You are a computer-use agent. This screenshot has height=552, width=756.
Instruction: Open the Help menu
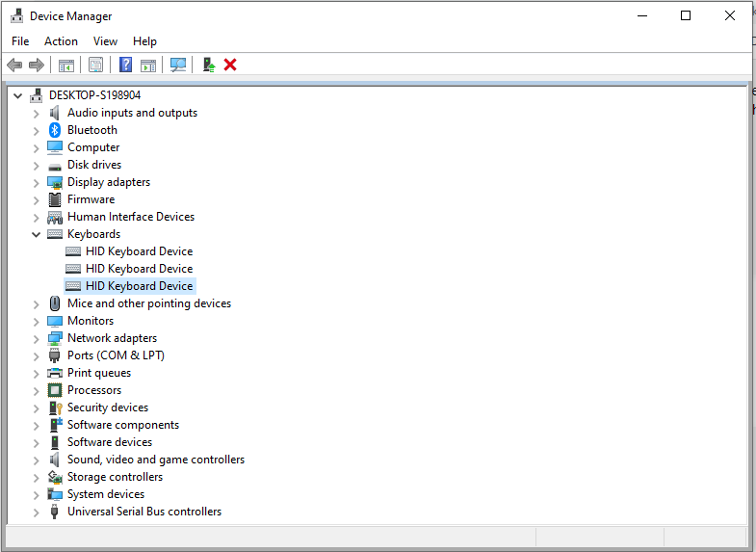point(144,41)
